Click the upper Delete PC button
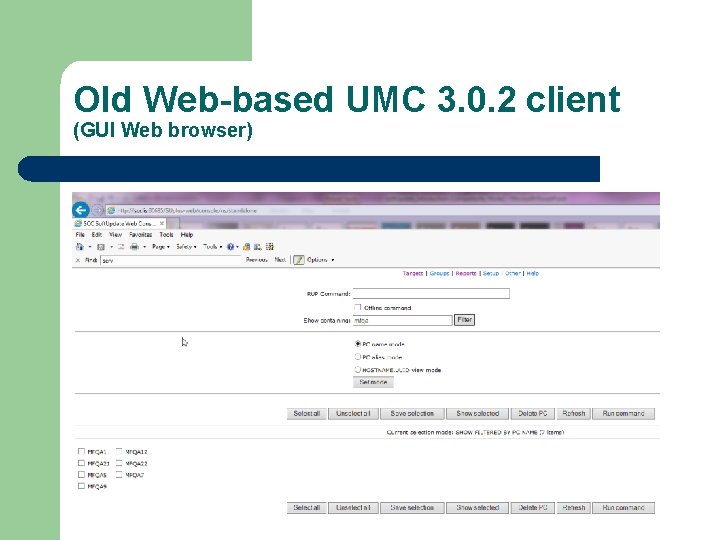 [x=533, y=414]
